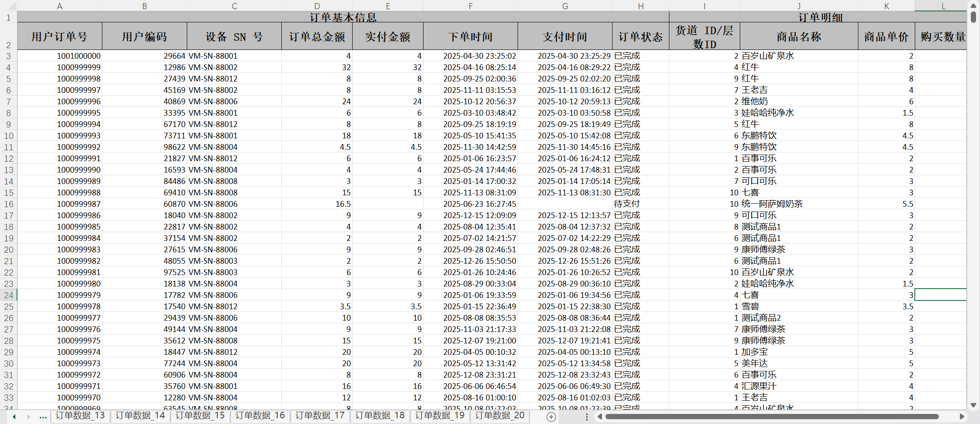Click horizontal scrollbar left arrow
The image size is (980, 424).
600,417
